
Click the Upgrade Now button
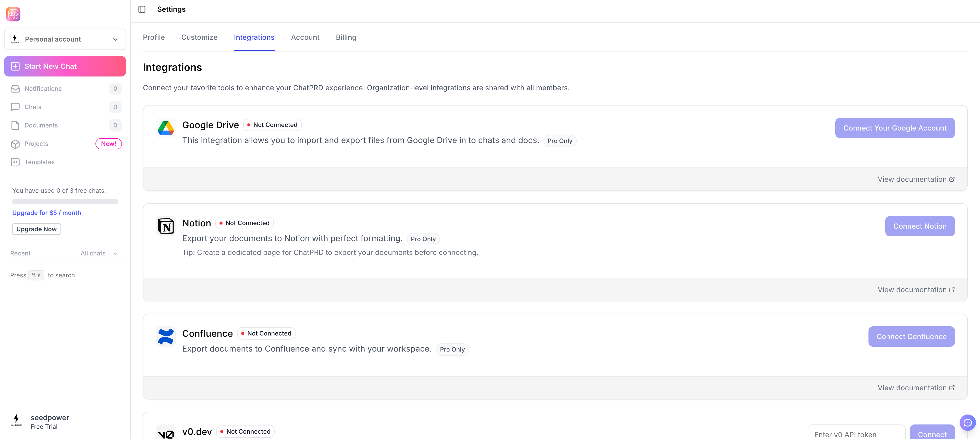coord(36,229)
